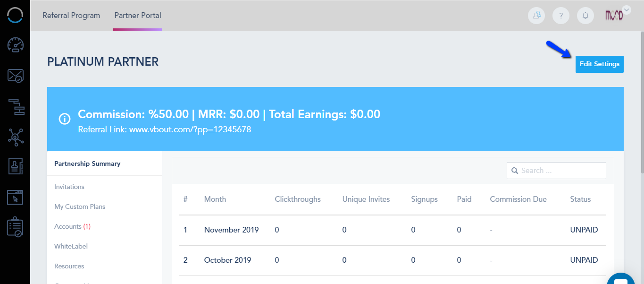Sort by the Status column header

point(580,199)
